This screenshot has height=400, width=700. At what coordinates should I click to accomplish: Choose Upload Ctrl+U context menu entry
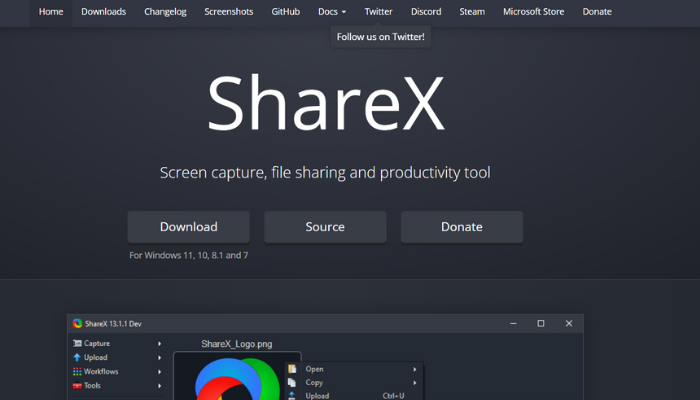(x=354, y=396)
